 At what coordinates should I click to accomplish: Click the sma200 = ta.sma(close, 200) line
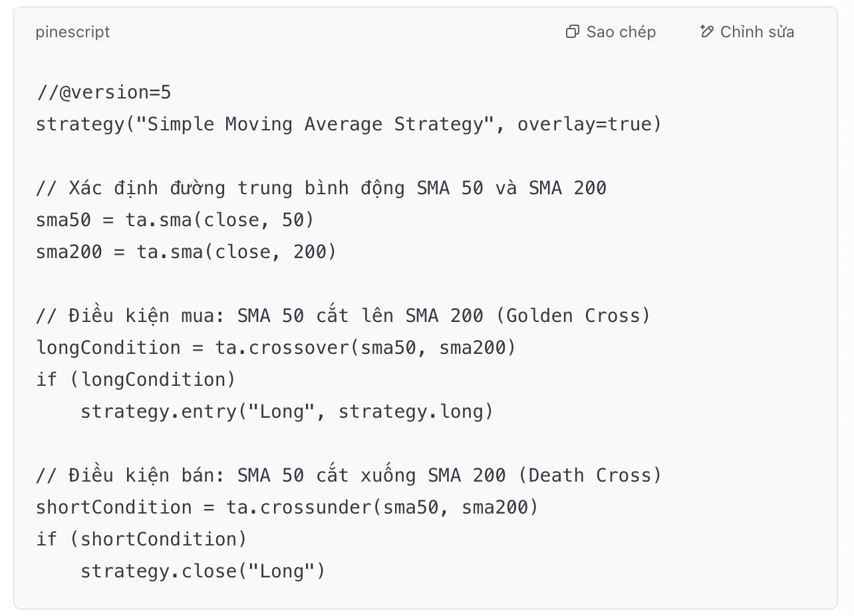click(186, 252)
